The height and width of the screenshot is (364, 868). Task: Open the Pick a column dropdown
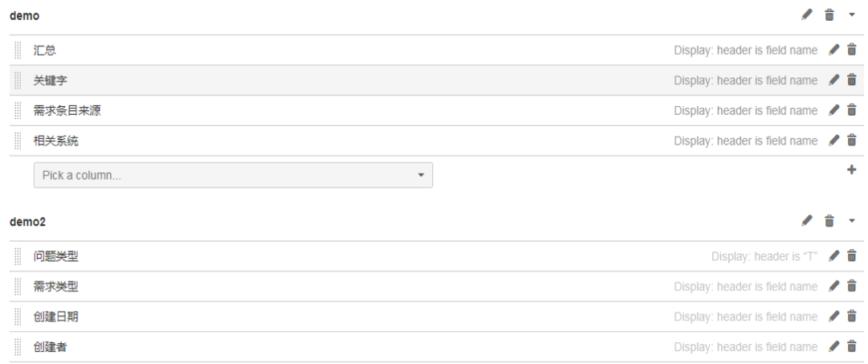pos(233,175)
